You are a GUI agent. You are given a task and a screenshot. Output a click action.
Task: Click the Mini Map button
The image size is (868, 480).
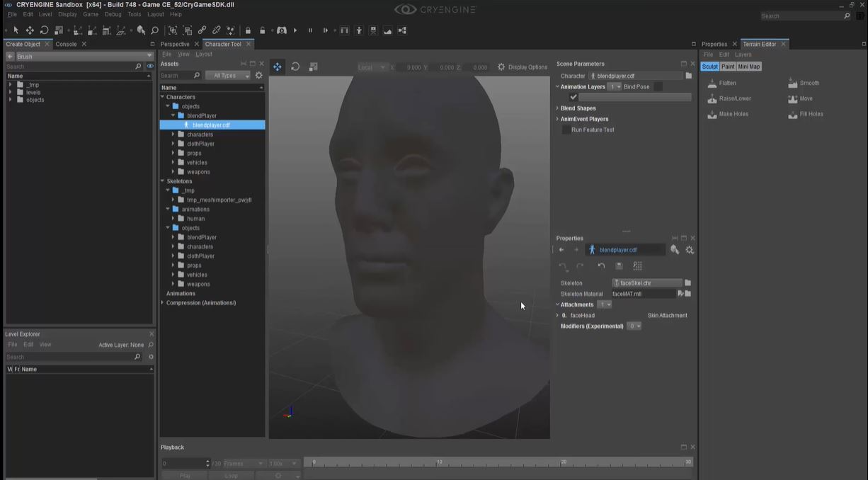[749, 67]
